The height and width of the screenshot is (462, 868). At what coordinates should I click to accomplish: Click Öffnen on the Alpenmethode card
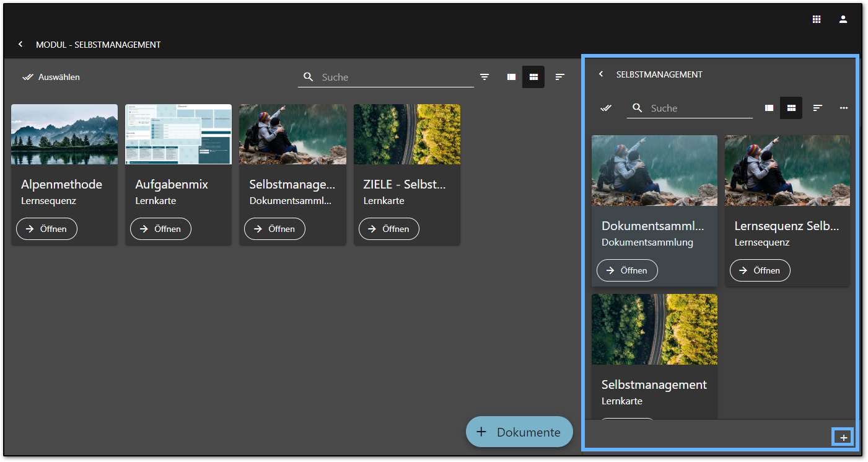tap(46, 229)
